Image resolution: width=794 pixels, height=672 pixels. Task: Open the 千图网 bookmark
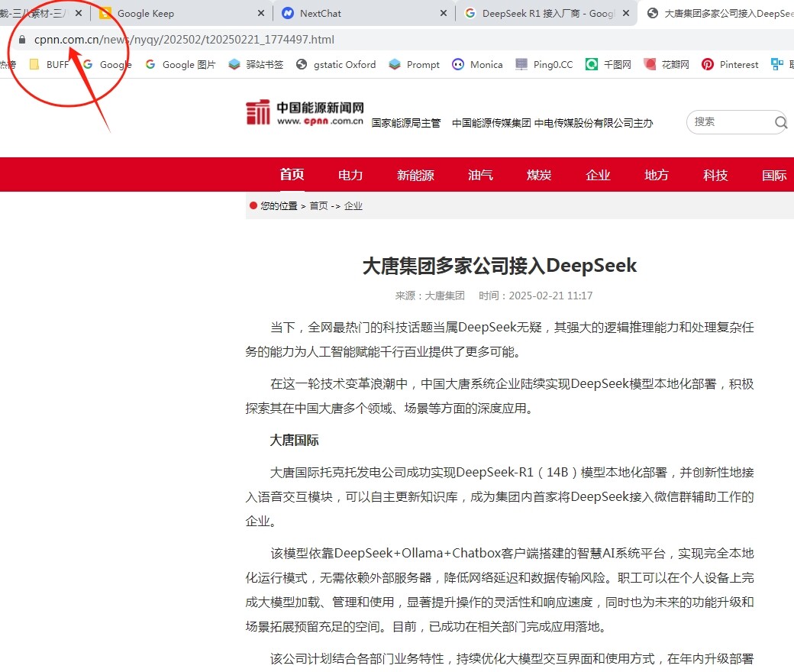point(608,64)
